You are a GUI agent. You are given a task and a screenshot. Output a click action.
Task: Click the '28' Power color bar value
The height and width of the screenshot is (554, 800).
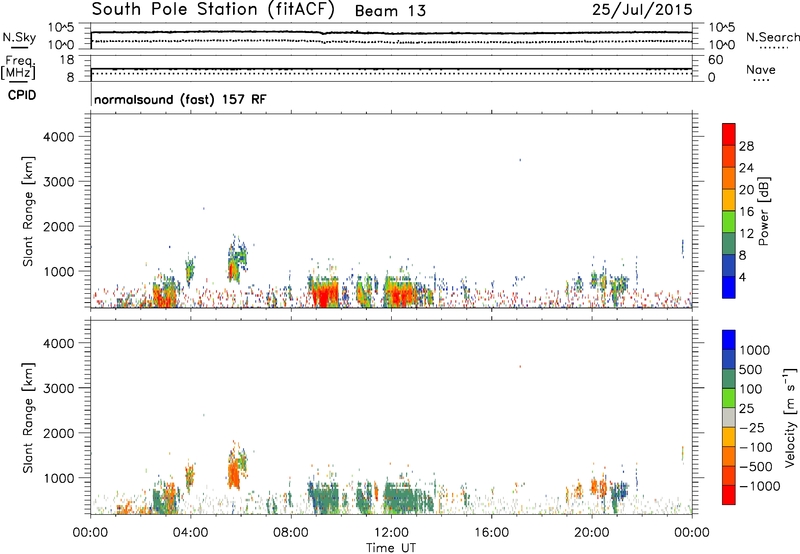coord(746,146)
